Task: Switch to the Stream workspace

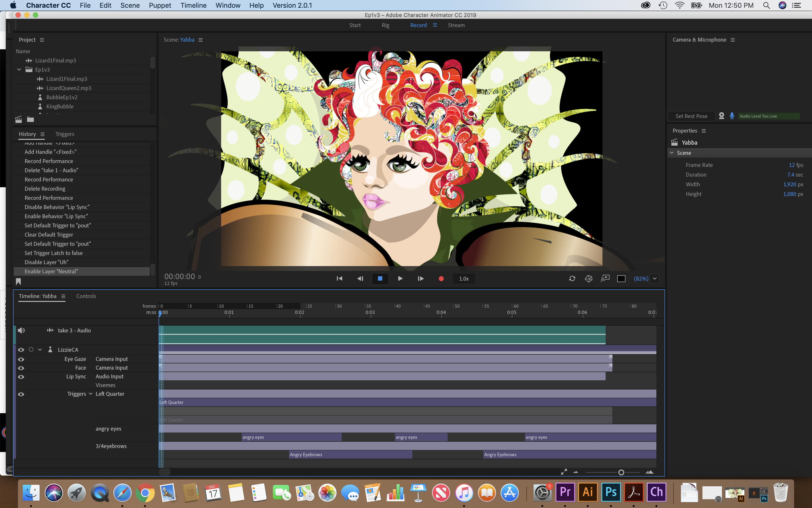Action: pyautogui.click(x=456, y=25)
